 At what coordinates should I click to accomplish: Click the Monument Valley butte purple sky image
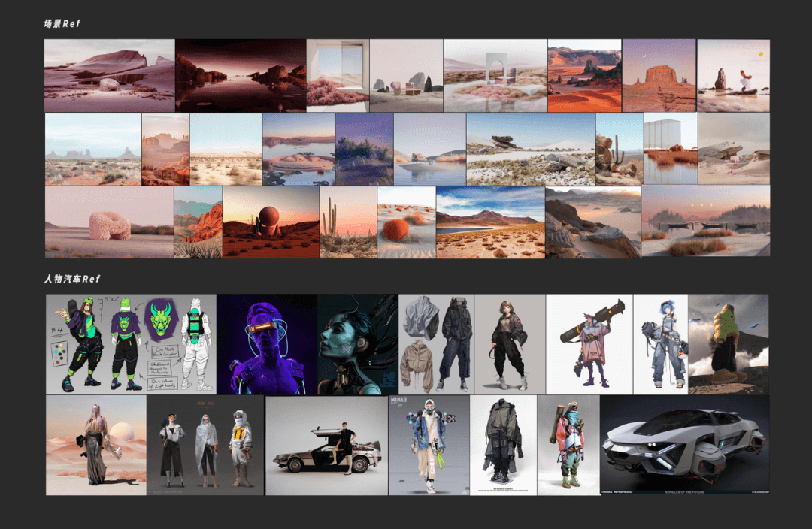659,75
